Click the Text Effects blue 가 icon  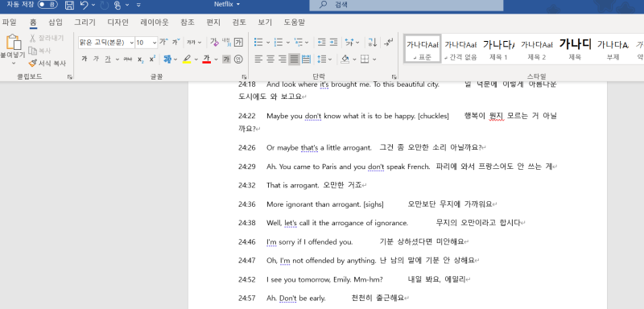click(167, 59)
